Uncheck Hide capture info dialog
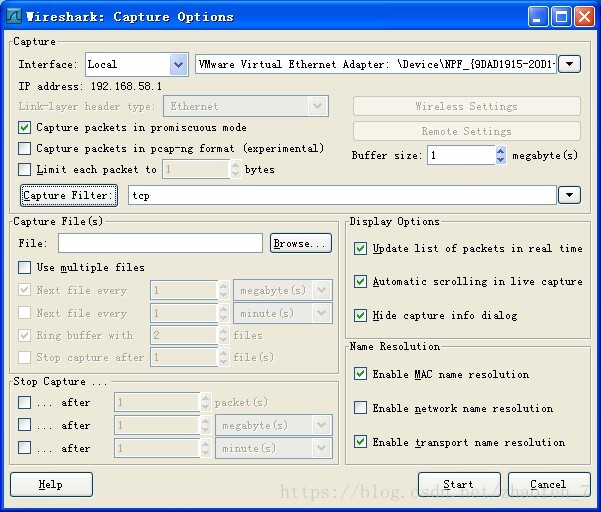 point(360,316)
